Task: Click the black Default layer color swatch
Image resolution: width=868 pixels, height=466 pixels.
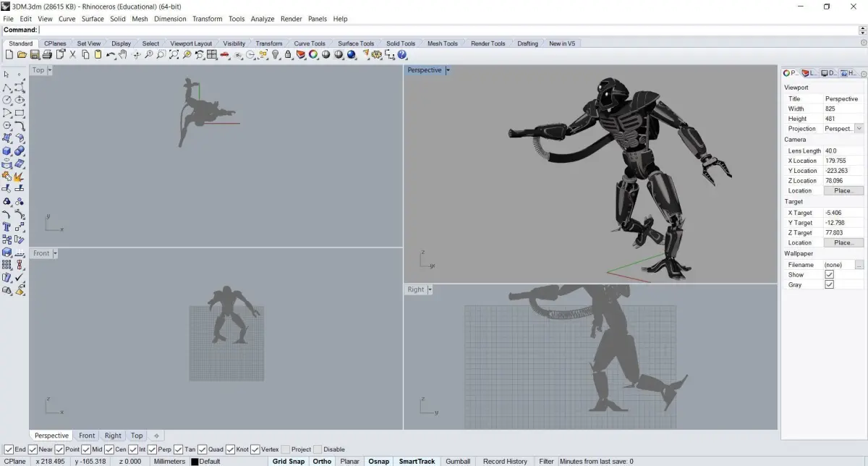Action: pyautogui.click(x=195, y=462)
